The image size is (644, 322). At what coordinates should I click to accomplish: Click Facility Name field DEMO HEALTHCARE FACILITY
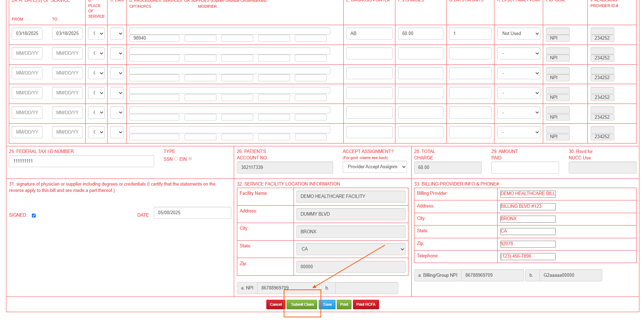coord(351,197)
